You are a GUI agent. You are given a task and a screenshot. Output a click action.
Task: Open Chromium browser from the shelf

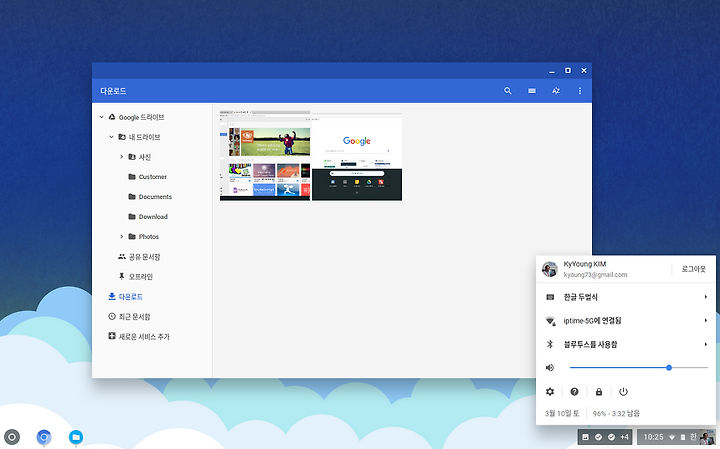tap(44, 437)
